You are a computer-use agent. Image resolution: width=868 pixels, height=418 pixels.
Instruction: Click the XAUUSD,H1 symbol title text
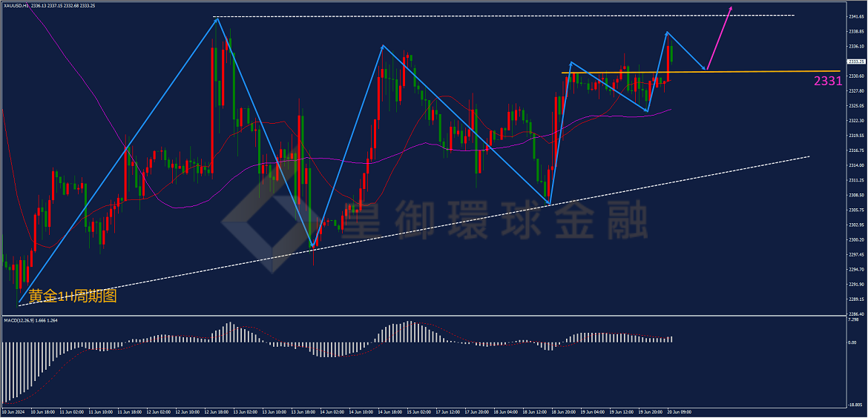[15, 4]
